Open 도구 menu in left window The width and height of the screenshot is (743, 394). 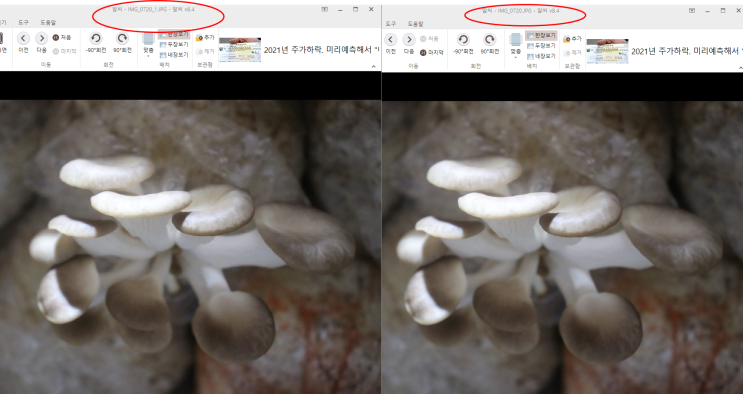pyautogui.click(x=23, y=22)
